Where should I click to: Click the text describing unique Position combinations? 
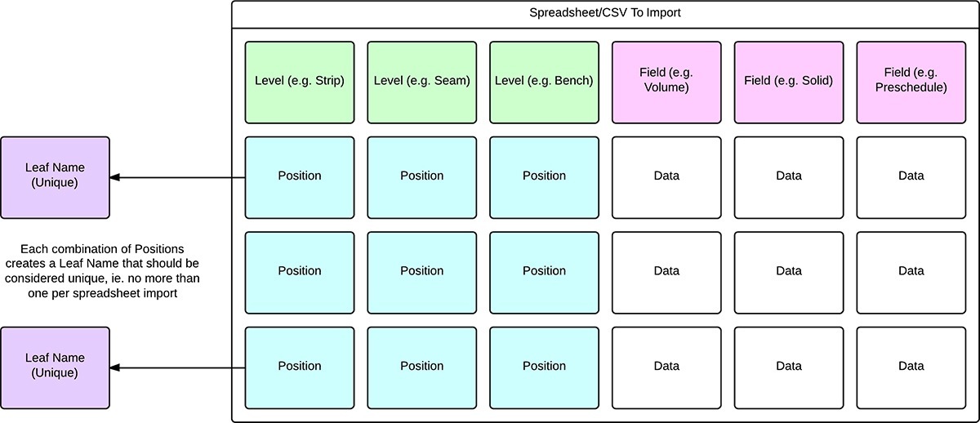(104, 271)
